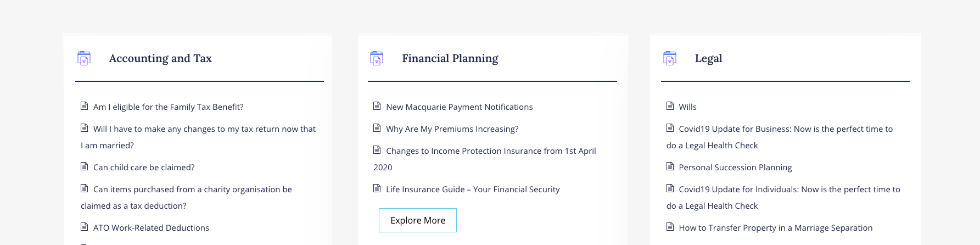The width and height of the screenshot is (980, 245).
Task: Open "Can child care be claimed?" article
Action: tap(144, 168)
